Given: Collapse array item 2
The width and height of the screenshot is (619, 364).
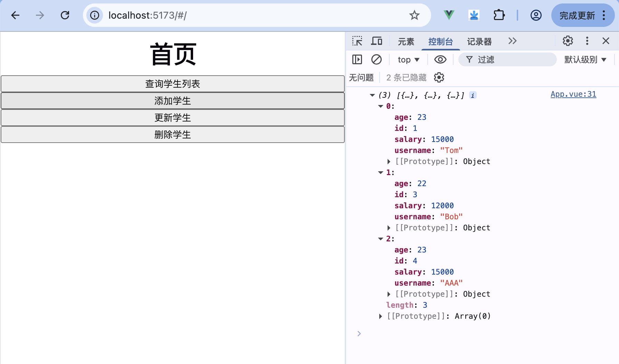Looking at the screenshot, I should [x=381, y=239].
